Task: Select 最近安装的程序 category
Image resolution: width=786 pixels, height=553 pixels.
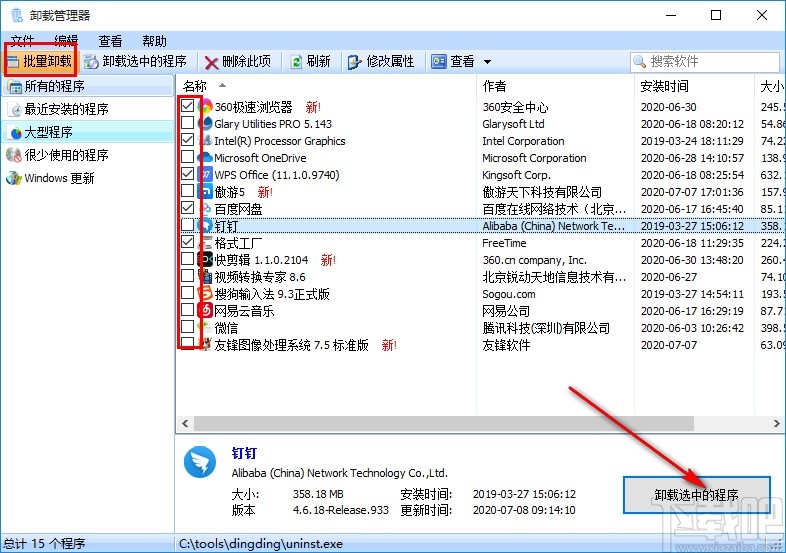Action: [88, 109]
